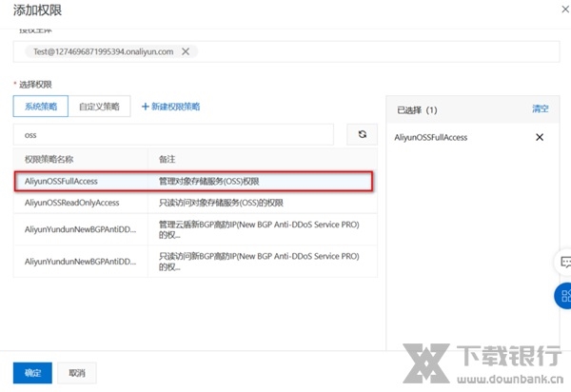The width and height of the screenshot is (571, 392).
Task: Select the AliyunOSSReadOnlyAccess policy row
Action: click(195, 203)
